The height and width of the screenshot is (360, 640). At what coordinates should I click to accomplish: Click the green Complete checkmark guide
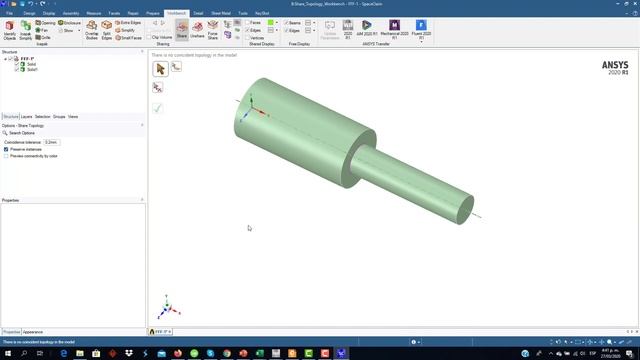coord(158,108)
